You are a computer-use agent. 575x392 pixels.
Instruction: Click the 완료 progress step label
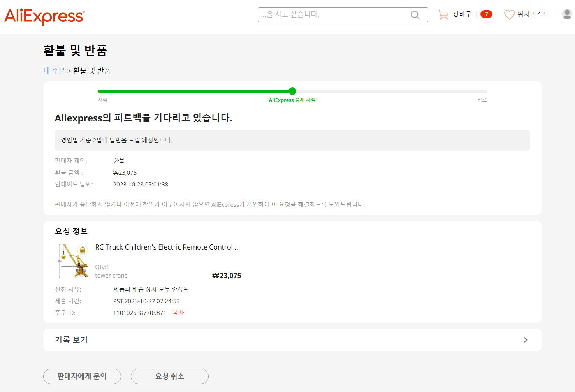tap(482, 100)
